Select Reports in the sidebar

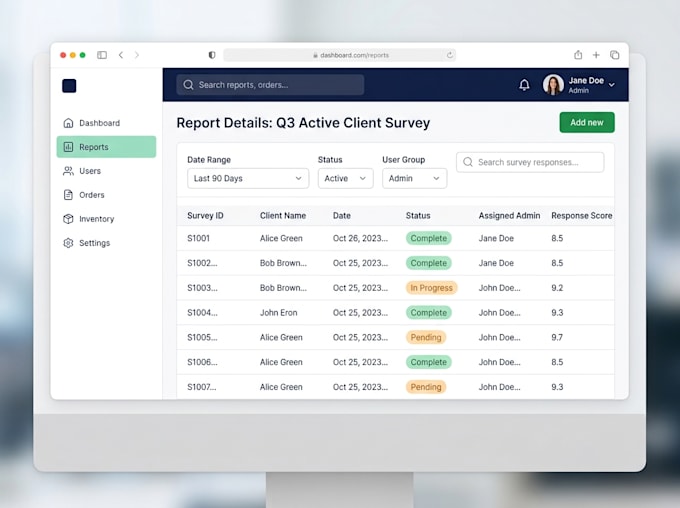(x=106, y=147)
